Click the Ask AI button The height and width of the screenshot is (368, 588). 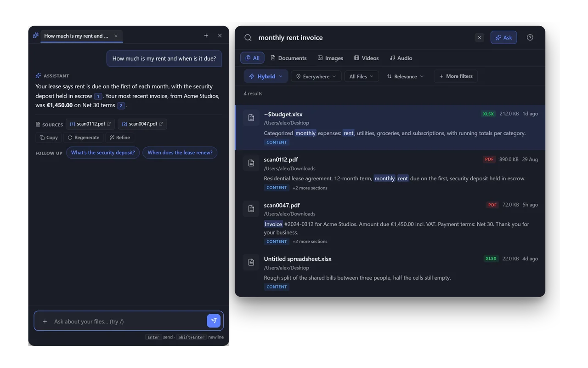pyautogui.click(x=503, y=38)
